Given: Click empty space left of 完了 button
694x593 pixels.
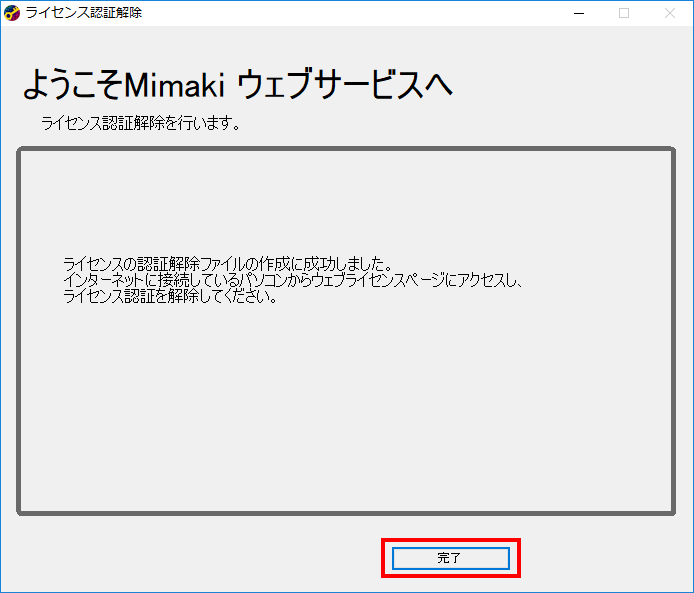Looking at the screenshot, I should [x=200, y=558].
